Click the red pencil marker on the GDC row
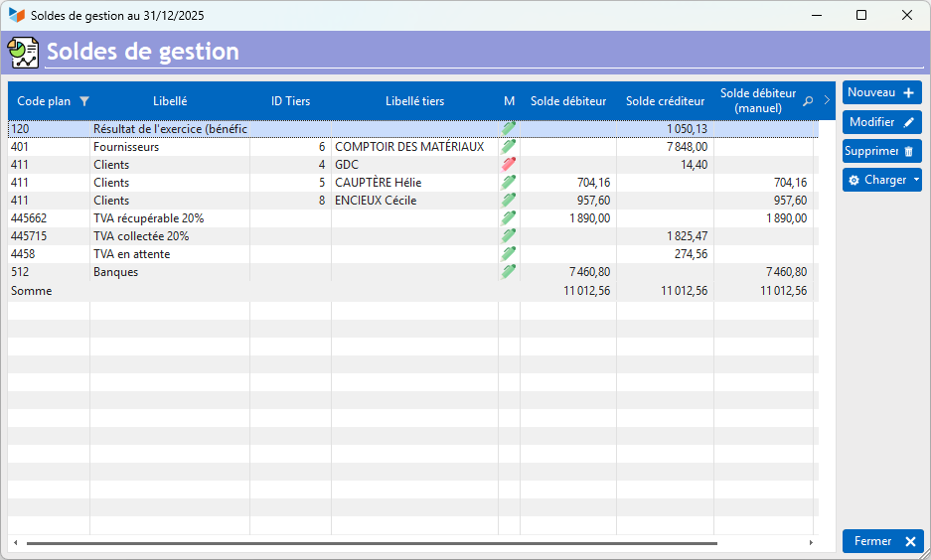Image resolution: width=931 pixels, height=560 pixels. (x=509, y=164)
